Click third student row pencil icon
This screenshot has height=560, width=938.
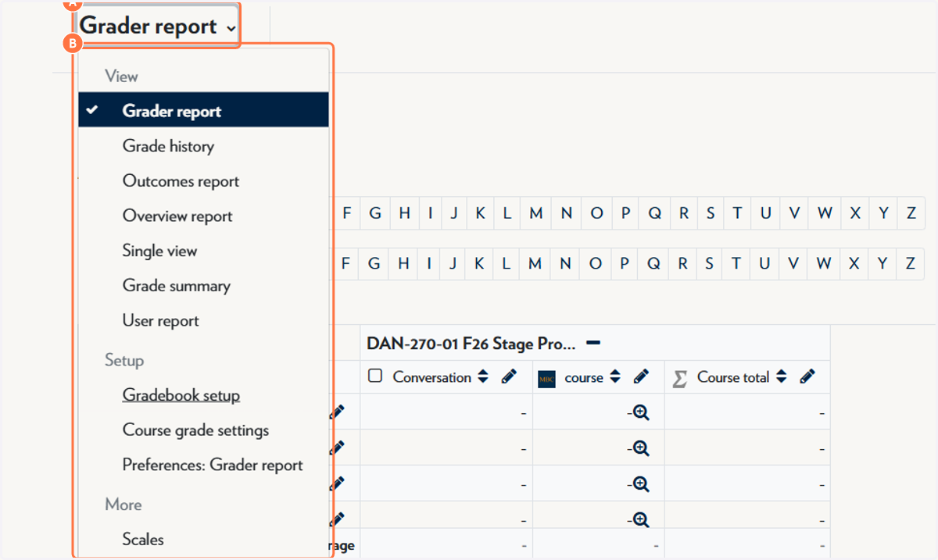click(x=337, y=483)
